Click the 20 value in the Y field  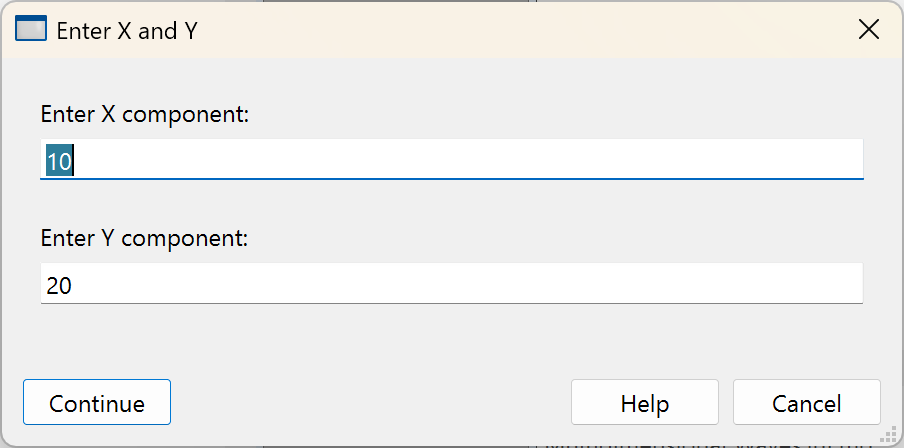pos(59,286)
